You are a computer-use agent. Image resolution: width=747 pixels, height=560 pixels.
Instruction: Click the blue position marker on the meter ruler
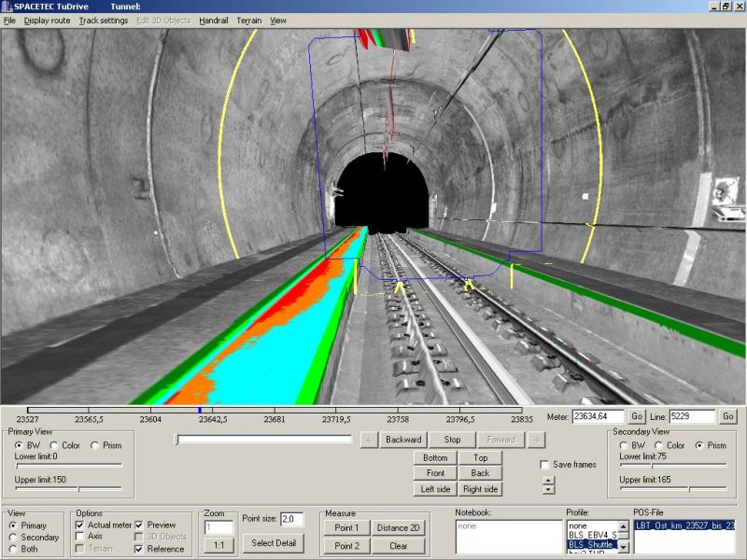click(x=200, y=410)
